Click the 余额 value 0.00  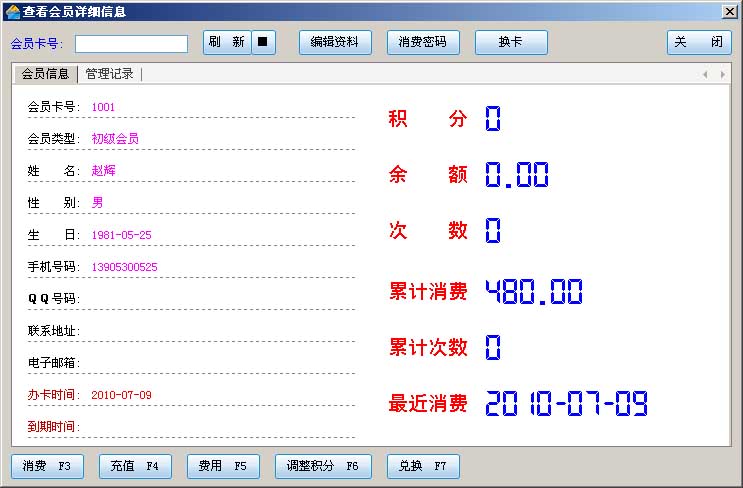517,174
